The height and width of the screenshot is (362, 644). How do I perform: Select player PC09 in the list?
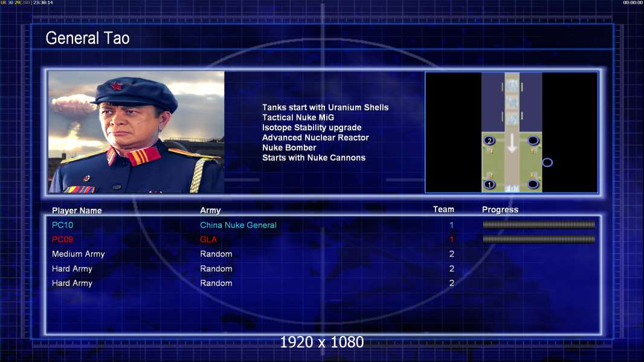(x=62, y=240)
